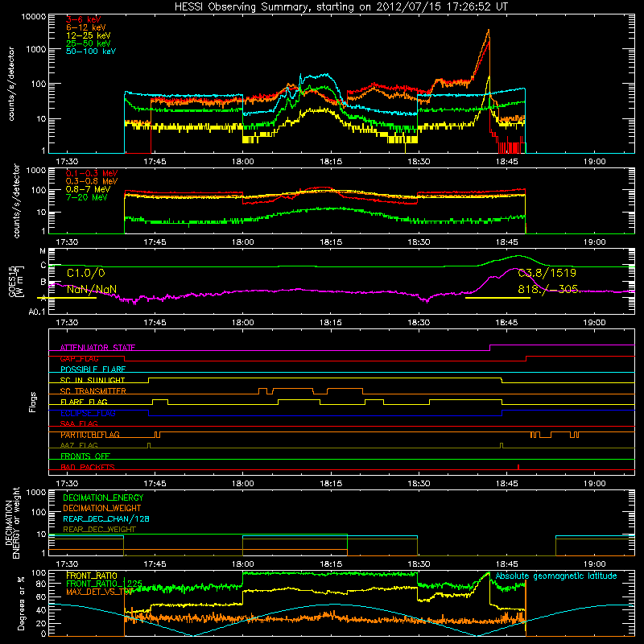Select the 0.3-0.8 MeV legend label

(92, 182)
